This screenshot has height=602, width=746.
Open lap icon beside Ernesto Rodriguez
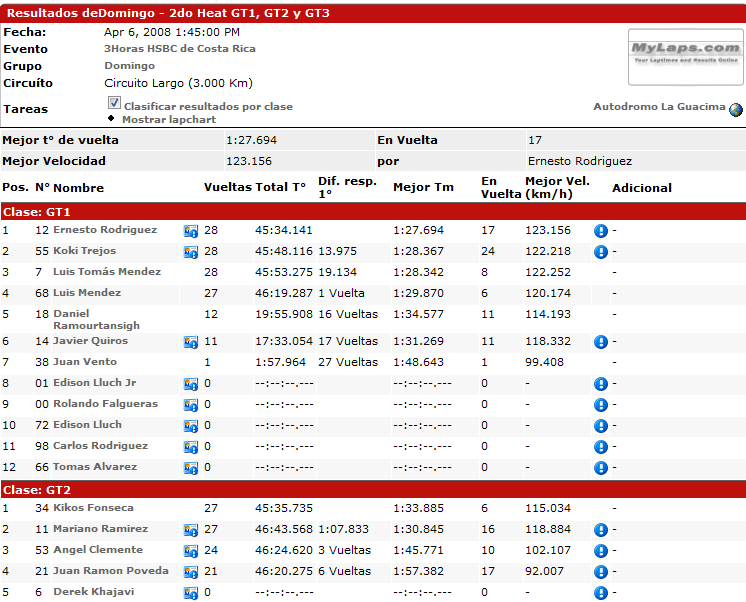click(x=191, y=231)
